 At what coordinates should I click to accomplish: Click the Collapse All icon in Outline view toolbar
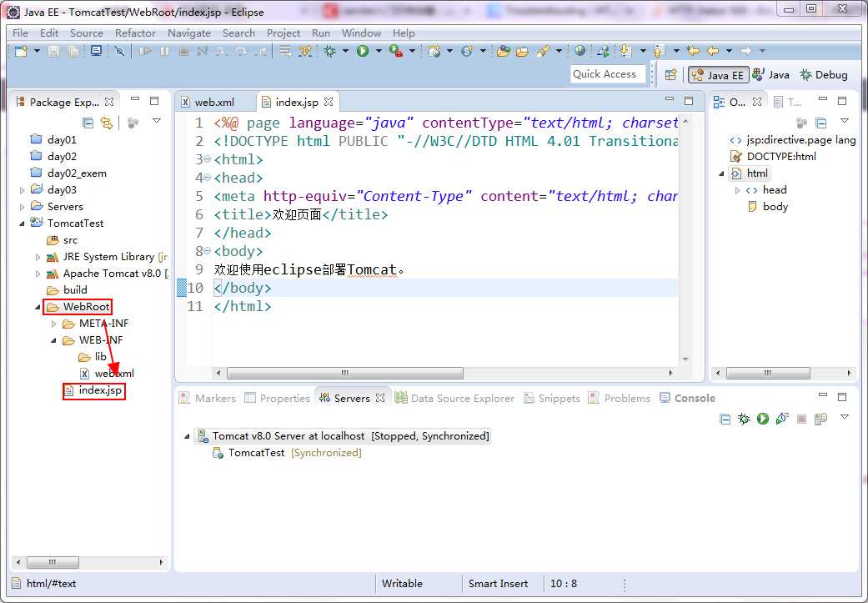click(x=821, y=123)
